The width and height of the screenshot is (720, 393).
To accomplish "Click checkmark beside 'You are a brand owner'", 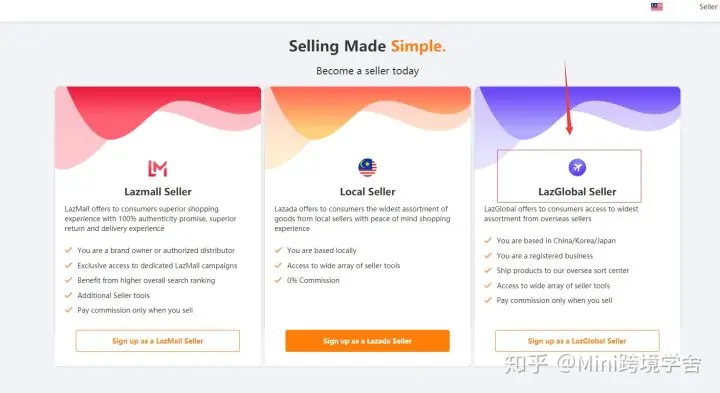I will (x=68, y=250).
